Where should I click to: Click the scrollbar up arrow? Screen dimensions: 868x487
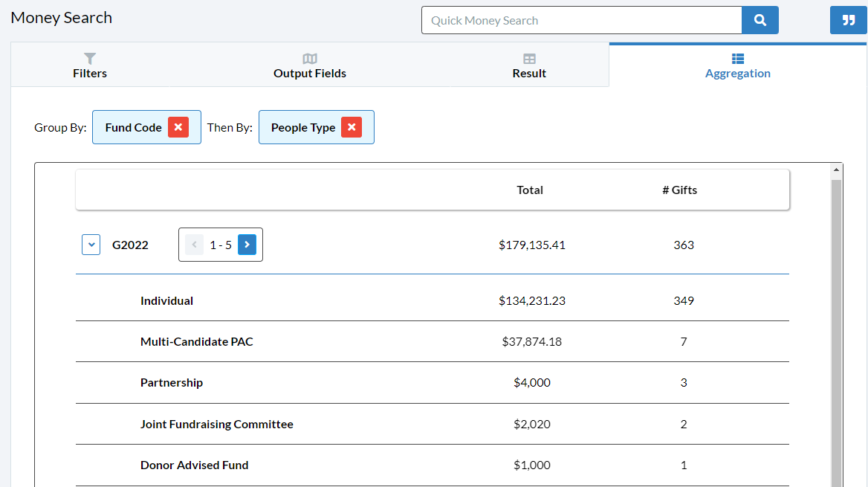(837, 170)
